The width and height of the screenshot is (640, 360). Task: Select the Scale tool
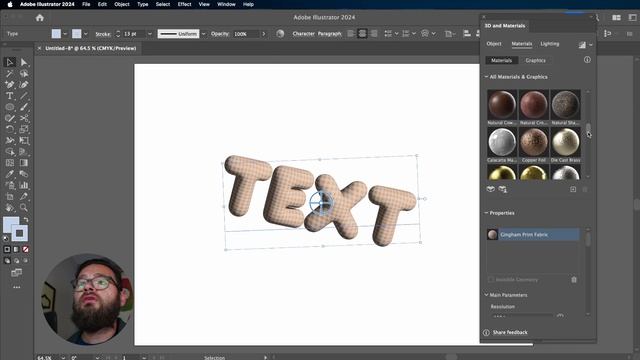pos(24,129)
